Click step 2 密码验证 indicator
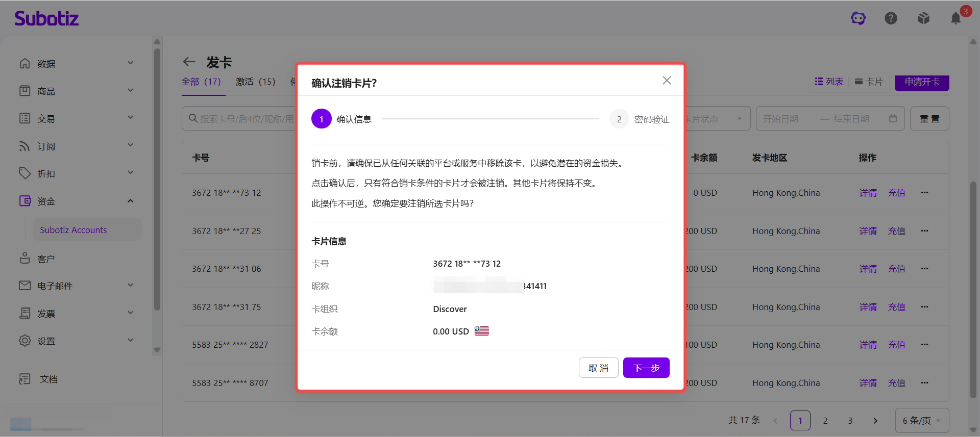 (640, 119)
